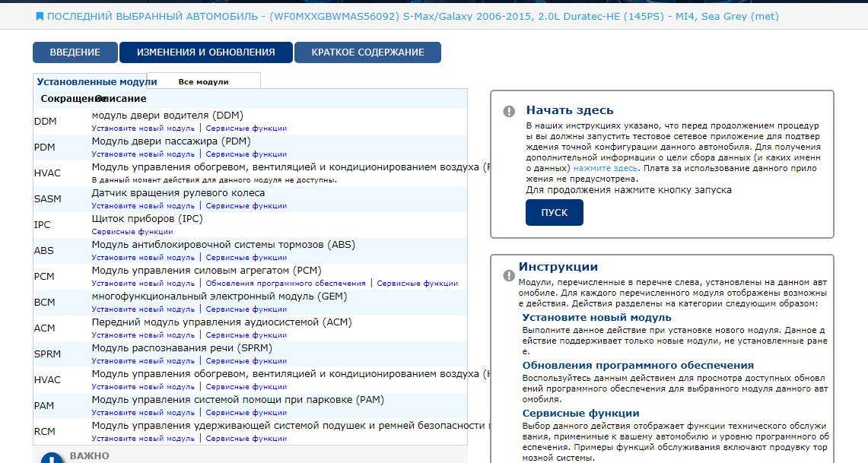Open Обновления программного обеспечения for PCM
This screenshot has height=463, width=868.
point(285,284)
